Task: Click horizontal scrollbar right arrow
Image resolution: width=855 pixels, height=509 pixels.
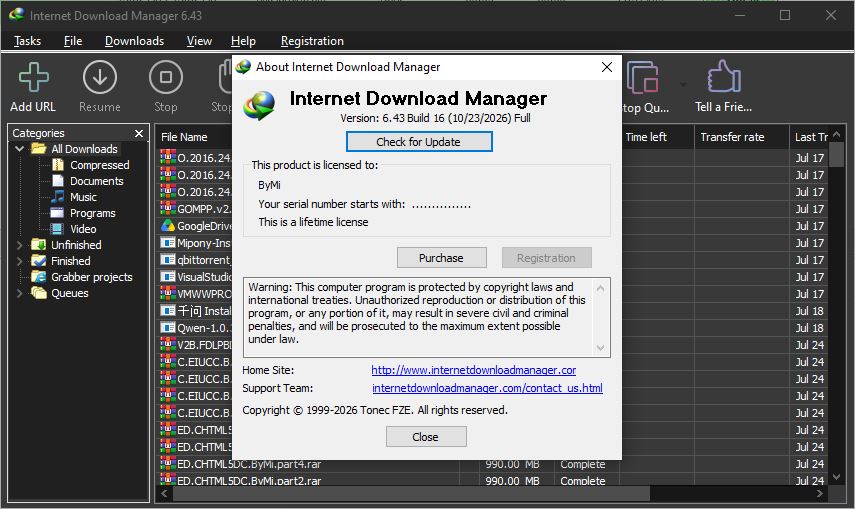Action: click(819, 494)
